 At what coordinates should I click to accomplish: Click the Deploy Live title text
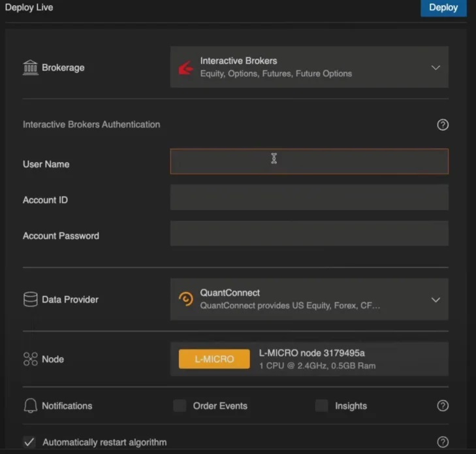point(29,7)
